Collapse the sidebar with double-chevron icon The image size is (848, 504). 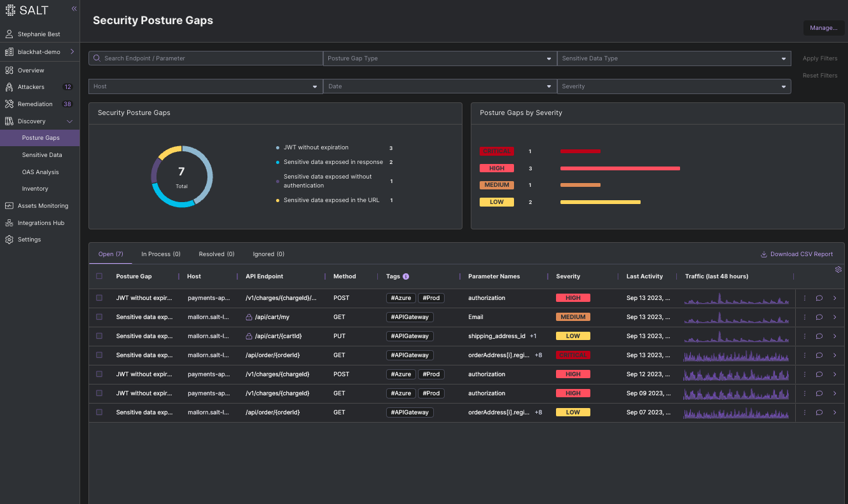pos(74,9)
